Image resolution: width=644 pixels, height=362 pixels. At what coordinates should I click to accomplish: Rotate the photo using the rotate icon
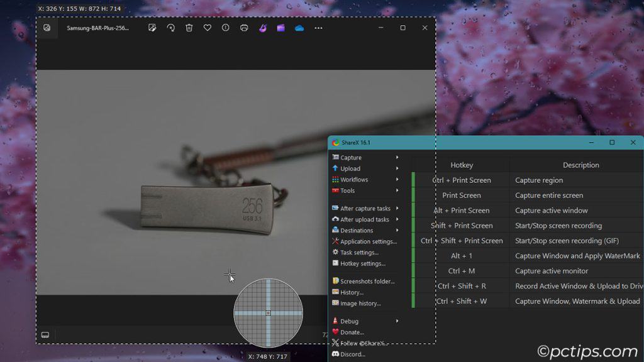[x=170, y=28]
